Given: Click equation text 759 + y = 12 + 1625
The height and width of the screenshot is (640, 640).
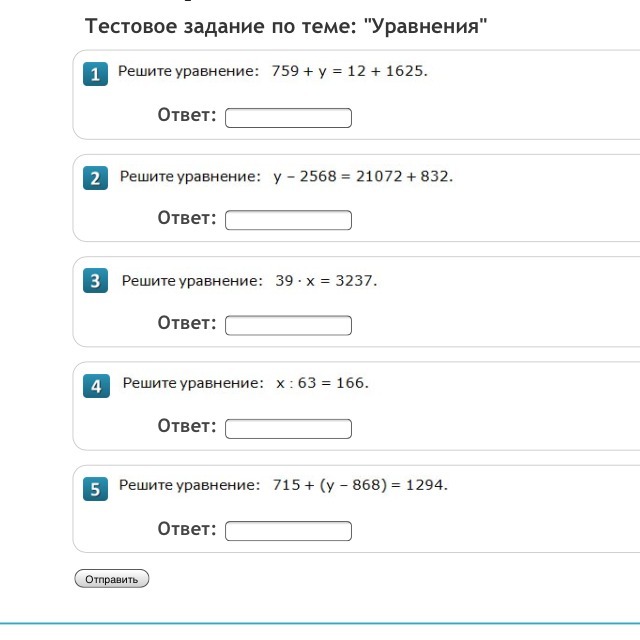Looking at the screenshot, I should (x=349, y=72).
